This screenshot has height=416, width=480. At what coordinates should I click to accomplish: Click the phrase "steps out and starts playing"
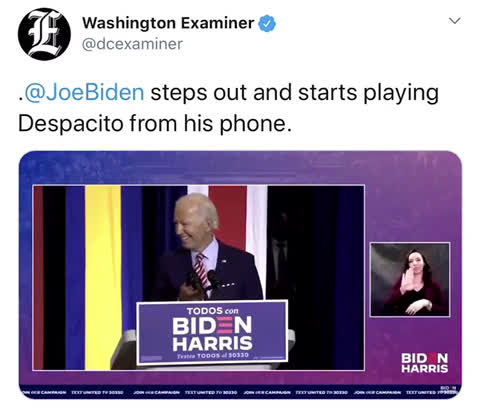pyautogui.click(x=294, y=93)
